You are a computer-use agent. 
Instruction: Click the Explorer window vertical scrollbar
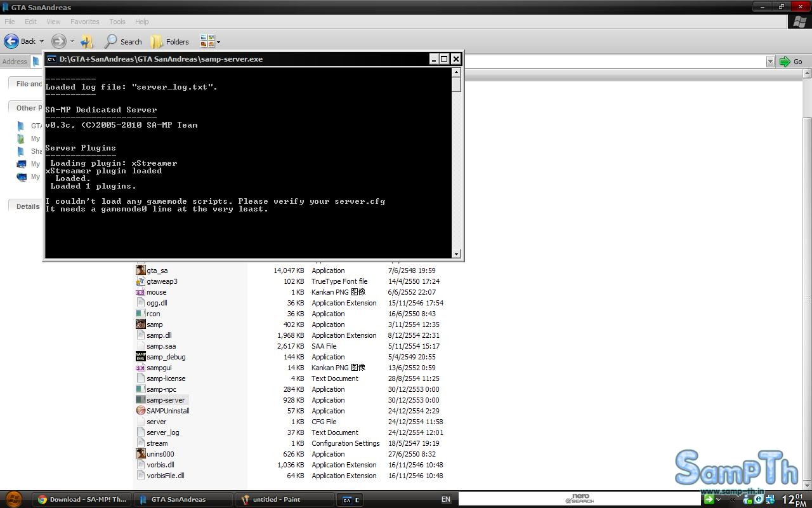click(x=807, y=298)
